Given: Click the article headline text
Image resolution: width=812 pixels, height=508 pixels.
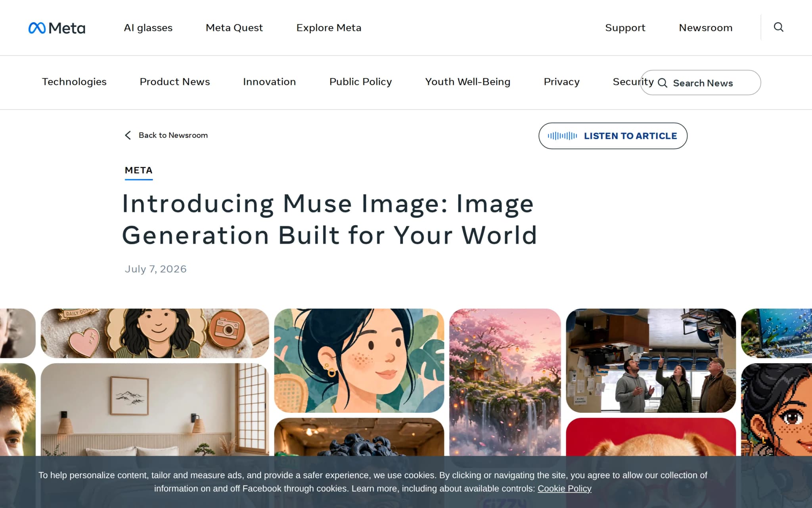Looking at the screenshot, I should [329, 219].
